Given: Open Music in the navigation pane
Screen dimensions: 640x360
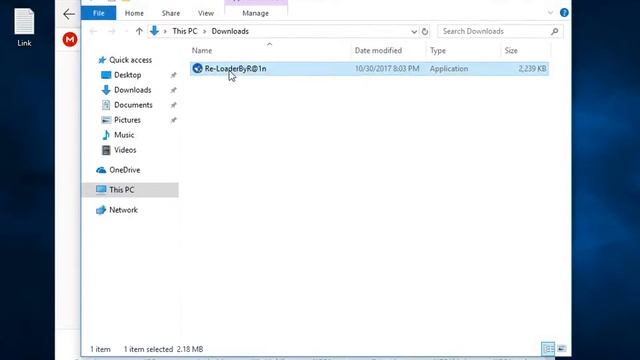Looking at the screenshot, I should (x=124, y=135).
